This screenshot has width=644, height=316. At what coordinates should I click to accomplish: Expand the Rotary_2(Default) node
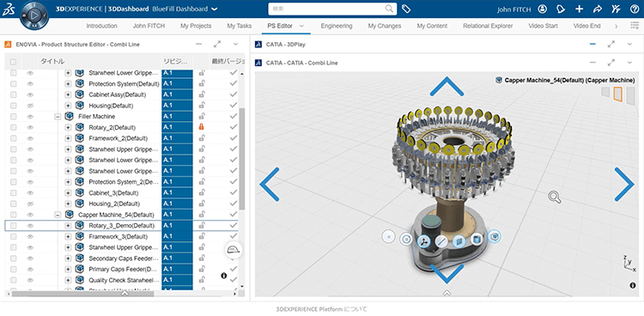coord(68,127)
